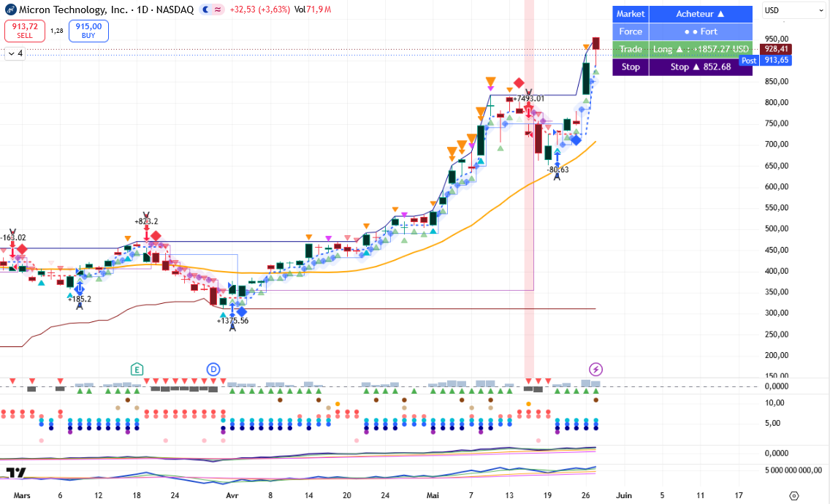Screen dimensions: 830x504
Task: Click the TradingView logo at bottom left
Action: coord(16,473)
